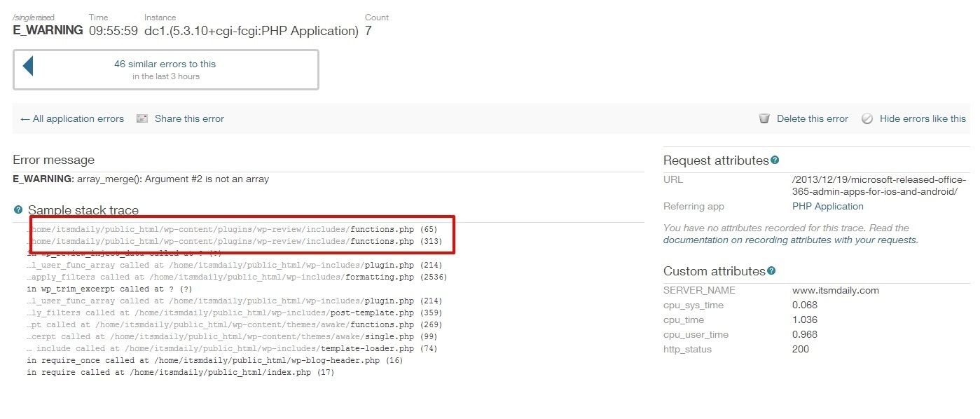Click the trash can icon
Screen dimensions: 980x419
point(764,119)
